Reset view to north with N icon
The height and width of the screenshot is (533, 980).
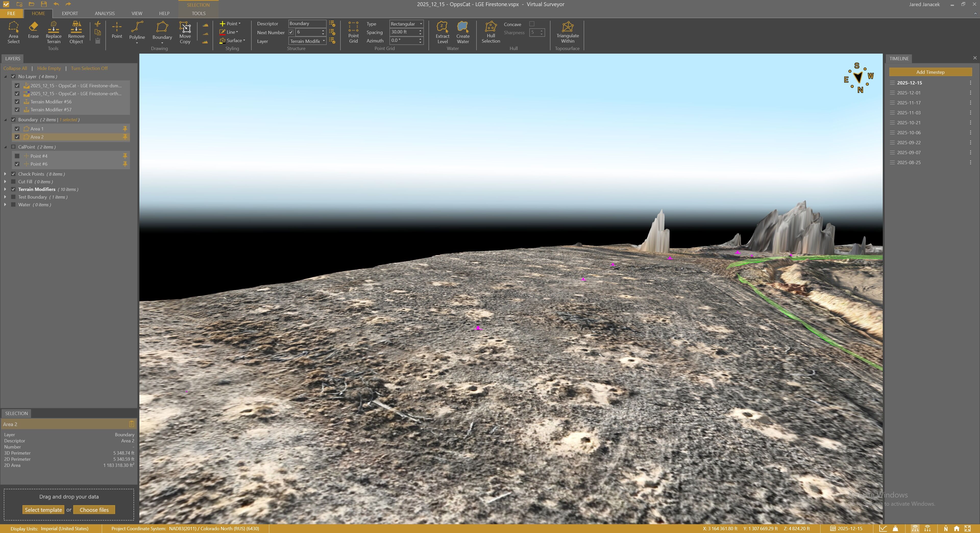tap(946, 528)
